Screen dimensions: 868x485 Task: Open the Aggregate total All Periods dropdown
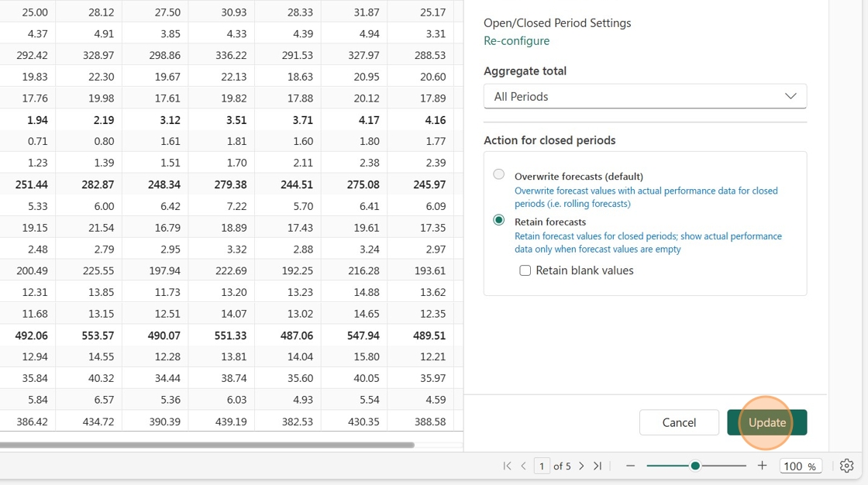(x=645, y=96)
